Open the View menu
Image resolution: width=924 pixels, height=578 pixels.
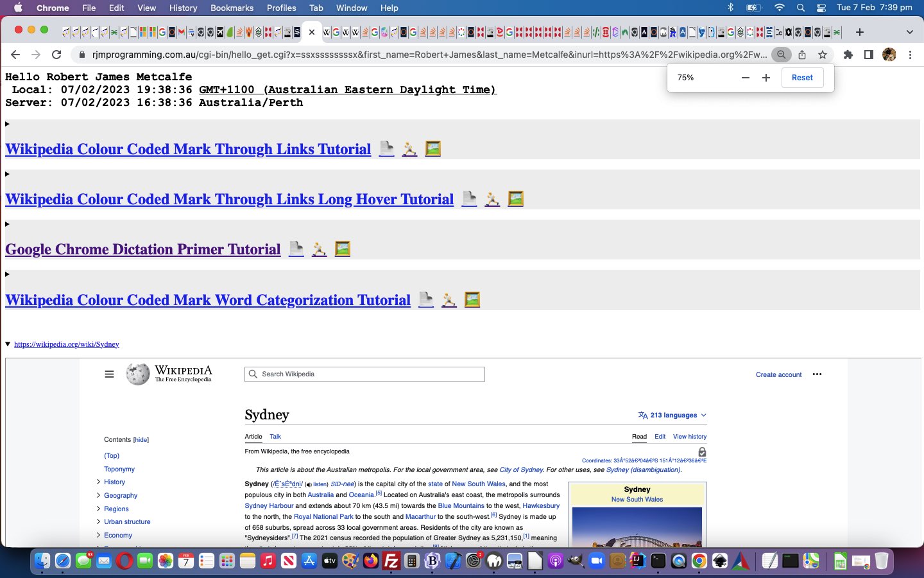coord(147,8)
